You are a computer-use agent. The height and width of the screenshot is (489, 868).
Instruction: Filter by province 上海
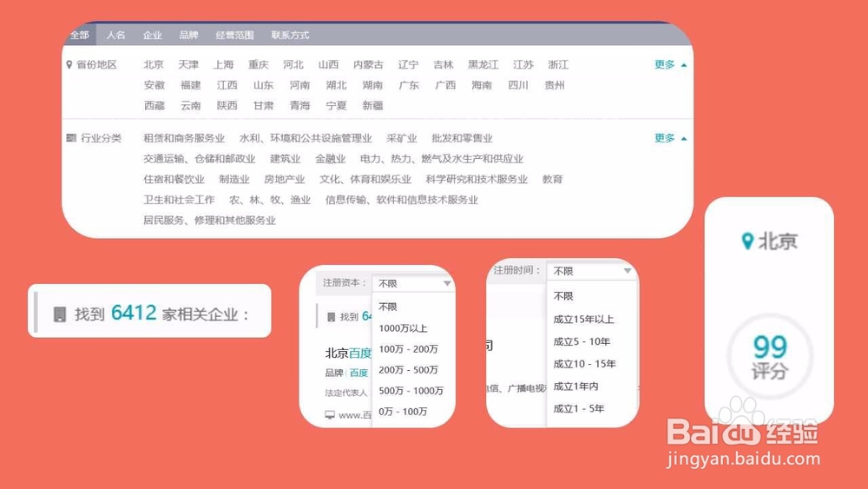pyautogui.click(x=224, y=65)
